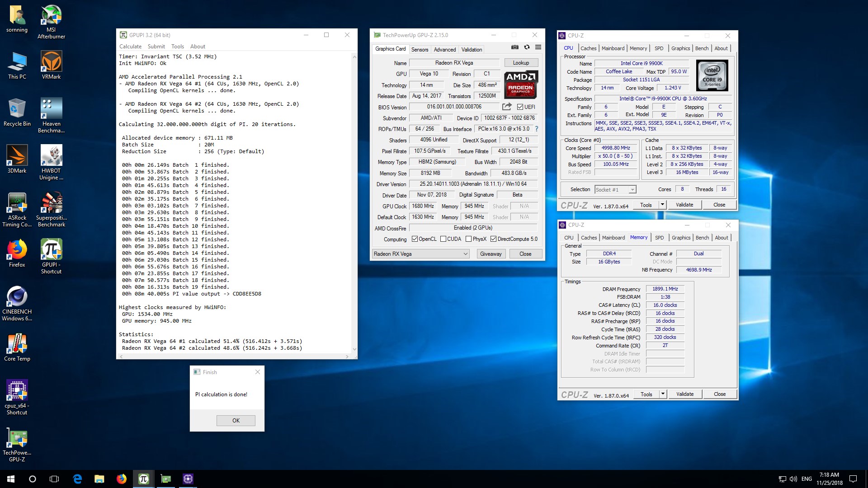Click Bus Interface question mark icon
The height and width of the screenshot is (488, 868).
pos(537,129)
